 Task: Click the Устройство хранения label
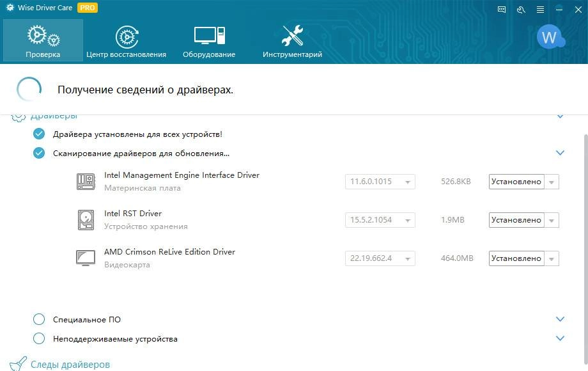pyautogui.click(x=146, y=226)
